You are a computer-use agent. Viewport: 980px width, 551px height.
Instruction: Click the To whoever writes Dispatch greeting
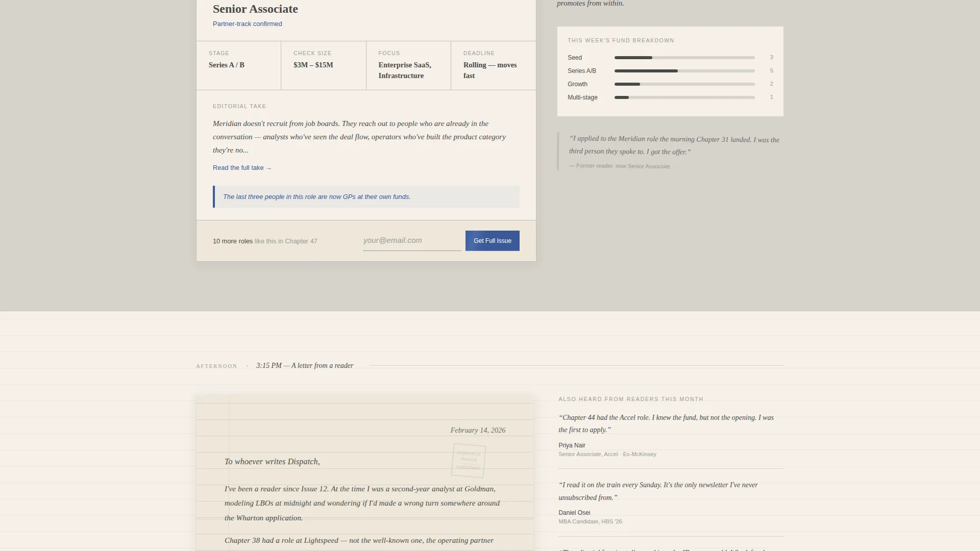click(x=272, y=462)
